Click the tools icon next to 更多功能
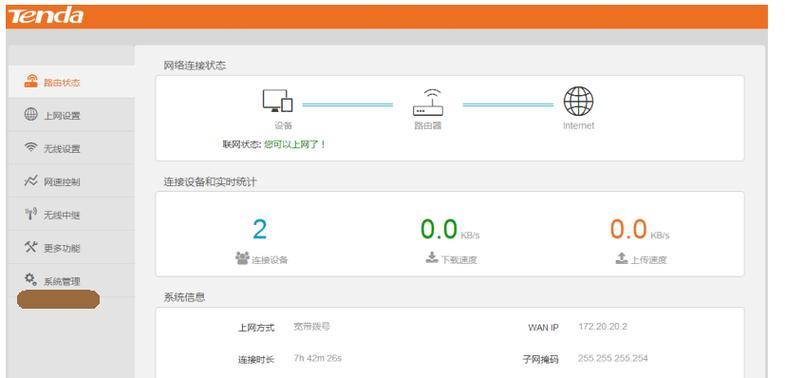 [x=31, y=247]
